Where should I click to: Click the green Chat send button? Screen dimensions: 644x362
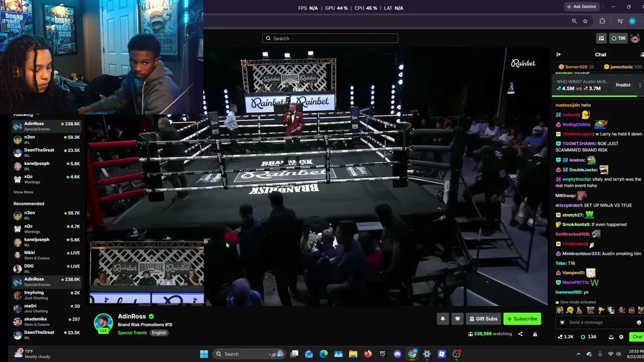tap(637, 337)
